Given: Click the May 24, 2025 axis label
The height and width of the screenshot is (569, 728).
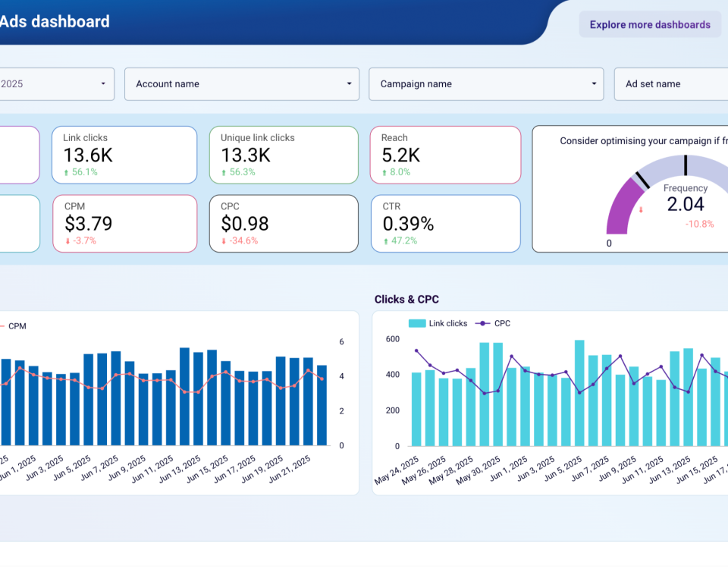Looking at the screenshot, I should tap(397, 470).
